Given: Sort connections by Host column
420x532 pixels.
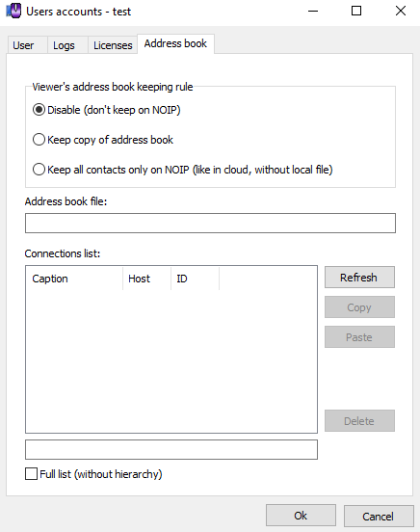Looking at the screenshot, I should (x=146, y=279).
